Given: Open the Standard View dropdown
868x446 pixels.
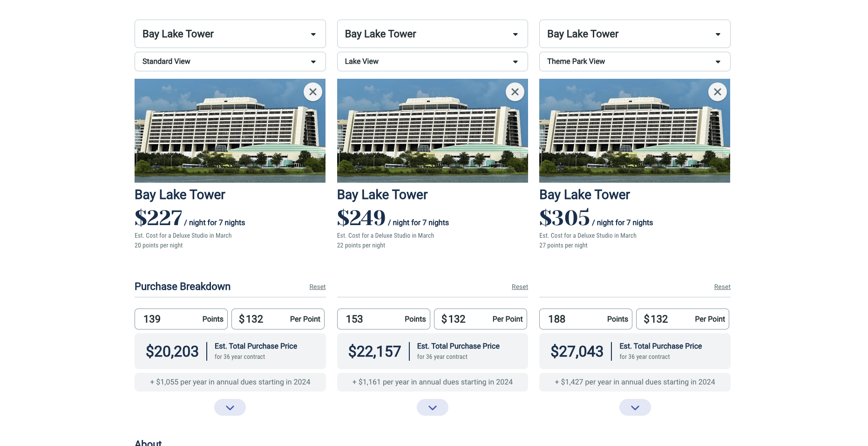Looking at the screenshot, I should [230, 62].
